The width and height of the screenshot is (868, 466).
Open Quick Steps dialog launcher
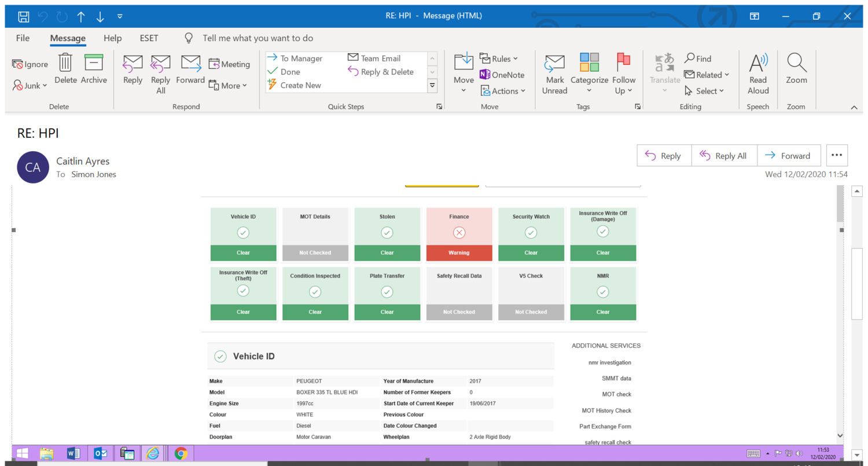(439, 107)
